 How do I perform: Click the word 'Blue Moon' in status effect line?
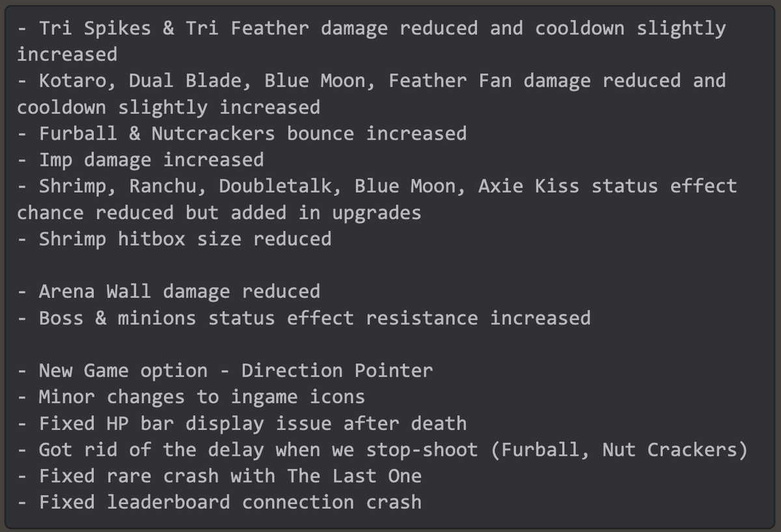click(x=405, y=186)
